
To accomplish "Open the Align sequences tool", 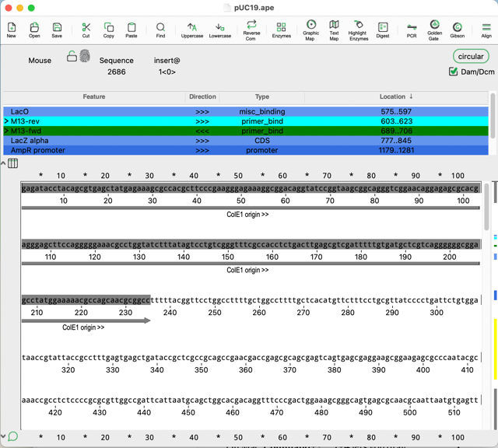I will pos(486,30).
